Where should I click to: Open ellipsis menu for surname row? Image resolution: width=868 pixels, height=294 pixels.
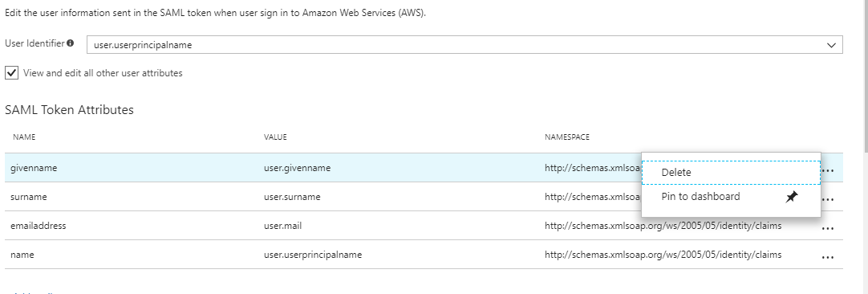tap(828, 199)
